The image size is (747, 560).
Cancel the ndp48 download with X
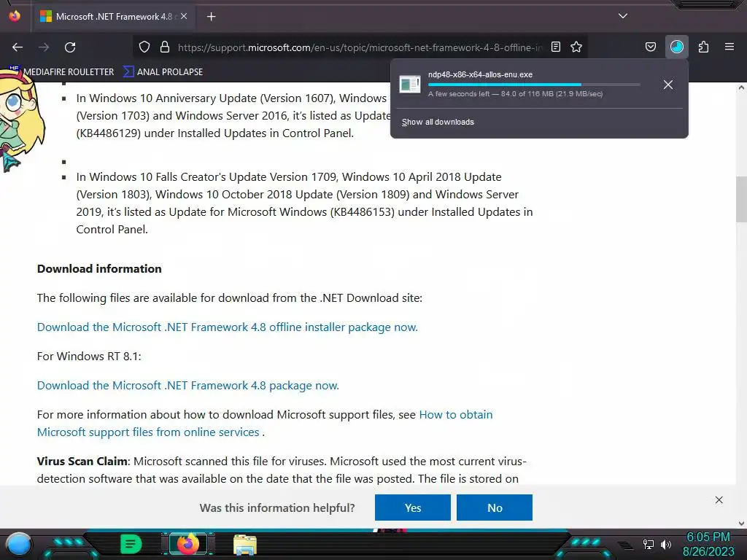[x=668, y=85]
